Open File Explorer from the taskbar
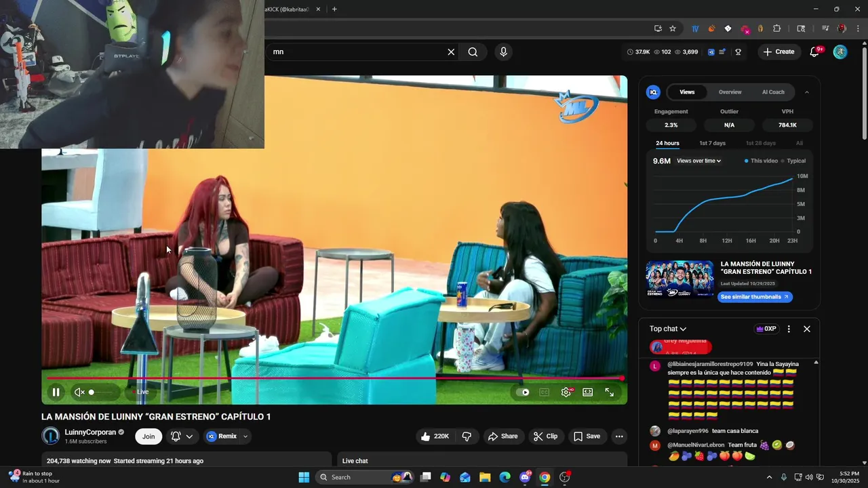The image size is (868, 488). [x=485, y=477]
